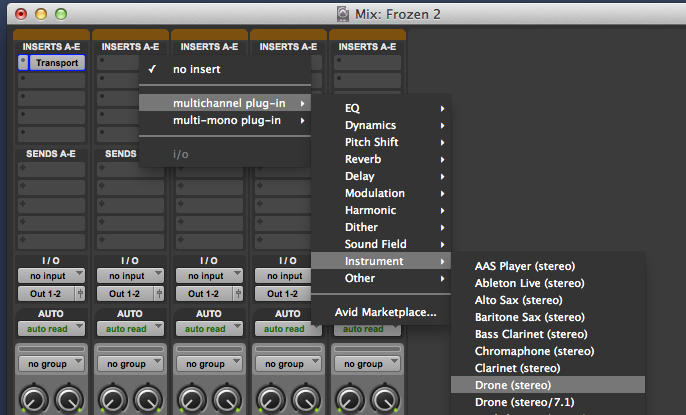The image size is (686, 415).
Task: Click INSERTS A-E header on third track
Action: (209, 47)
